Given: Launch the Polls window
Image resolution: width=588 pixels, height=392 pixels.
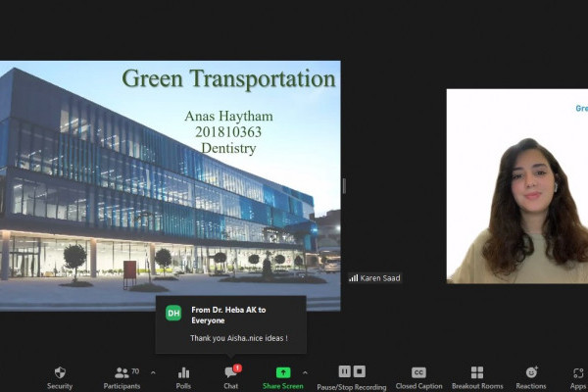Looking at the screenshot, I should 183,377.
